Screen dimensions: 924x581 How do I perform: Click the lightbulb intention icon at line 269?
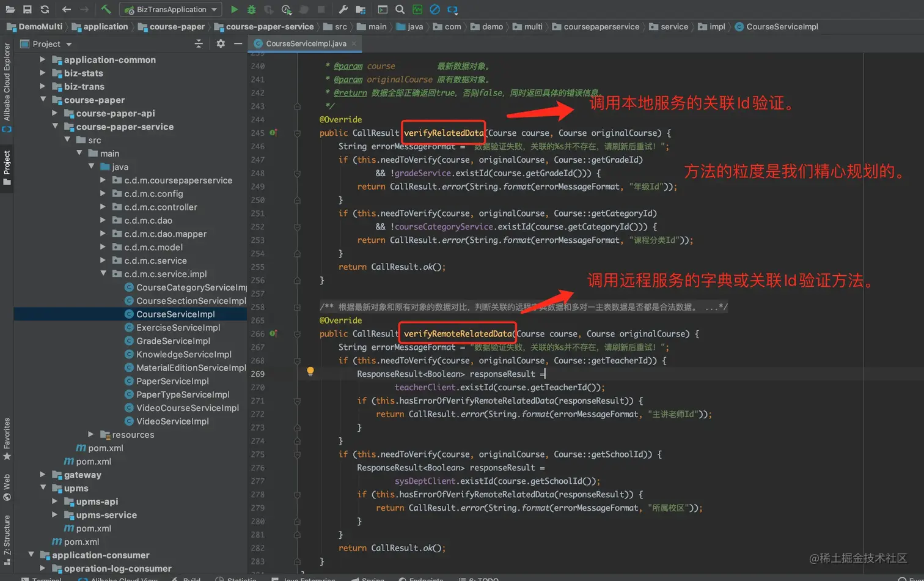[x=310, y=371]
